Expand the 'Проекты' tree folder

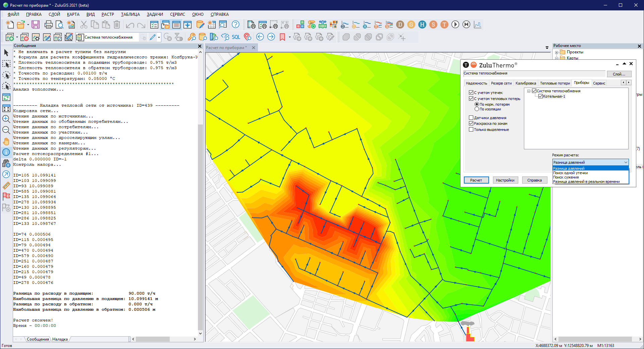[x=556, y=52]
